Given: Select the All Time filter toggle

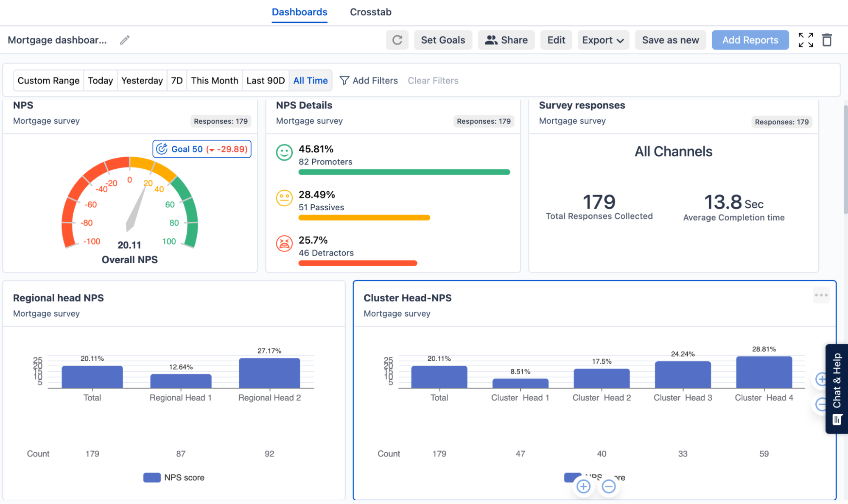Looking at the screenshot, I should tap(310, 80).
